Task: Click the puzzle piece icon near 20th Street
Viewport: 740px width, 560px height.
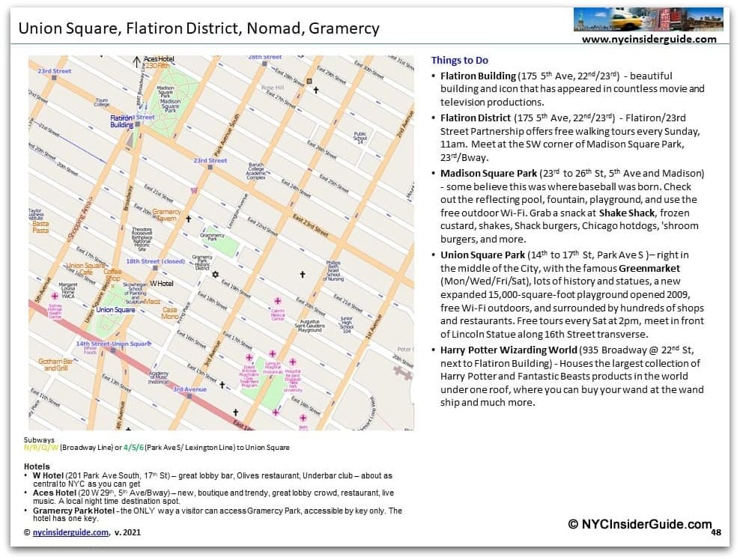Action: coord(402,373)
